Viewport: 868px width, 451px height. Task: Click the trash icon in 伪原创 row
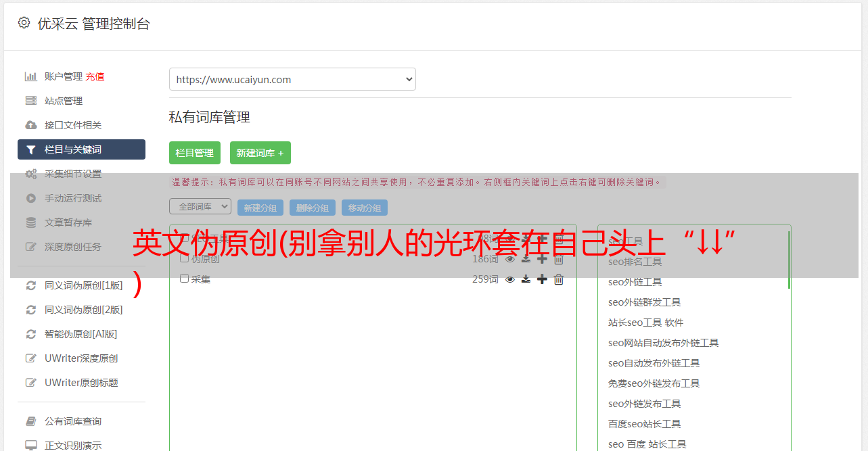coord(559,259)
